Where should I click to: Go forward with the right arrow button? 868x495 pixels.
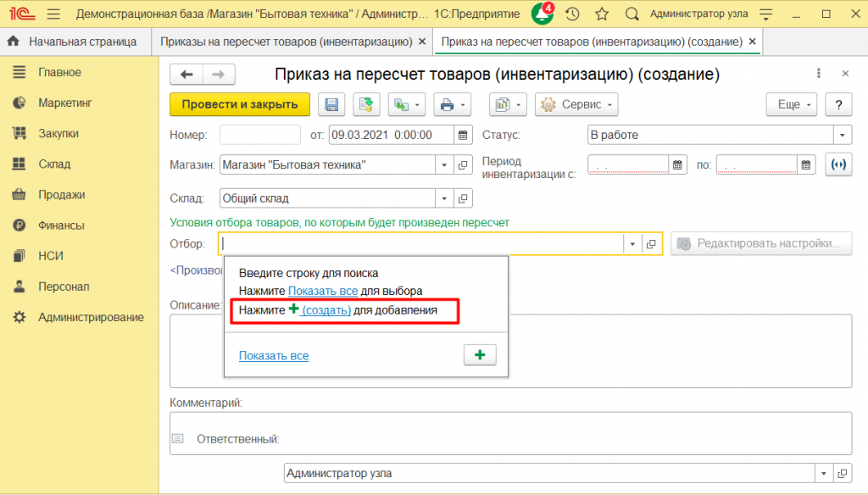[x=219, y=75]
